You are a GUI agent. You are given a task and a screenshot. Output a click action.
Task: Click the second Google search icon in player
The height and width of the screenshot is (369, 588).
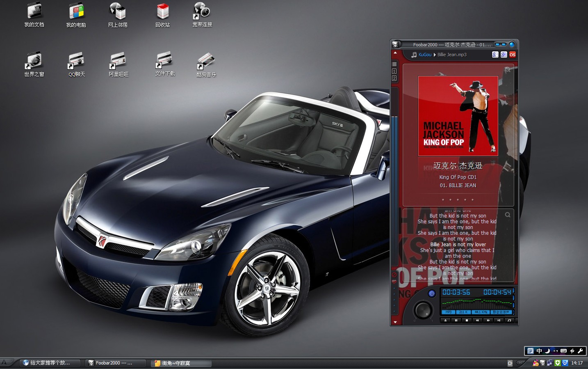point(504,55)
